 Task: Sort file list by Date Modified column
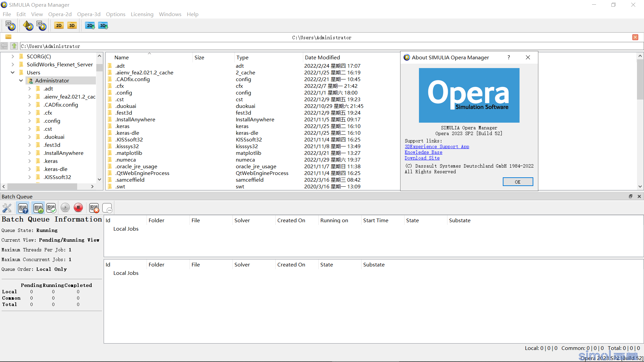[x=351, y=57]
